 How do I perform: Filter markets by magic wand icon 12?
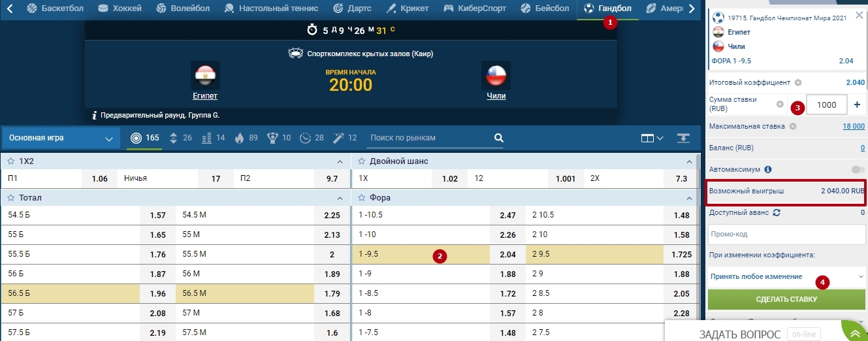(346, 138)
